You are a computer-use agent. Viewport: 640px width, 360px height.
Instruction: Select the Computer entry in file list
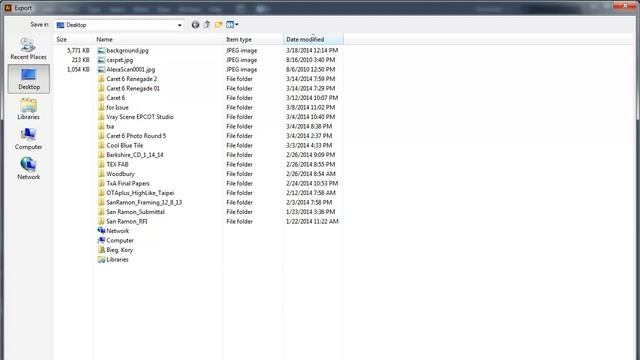(116, 240)
